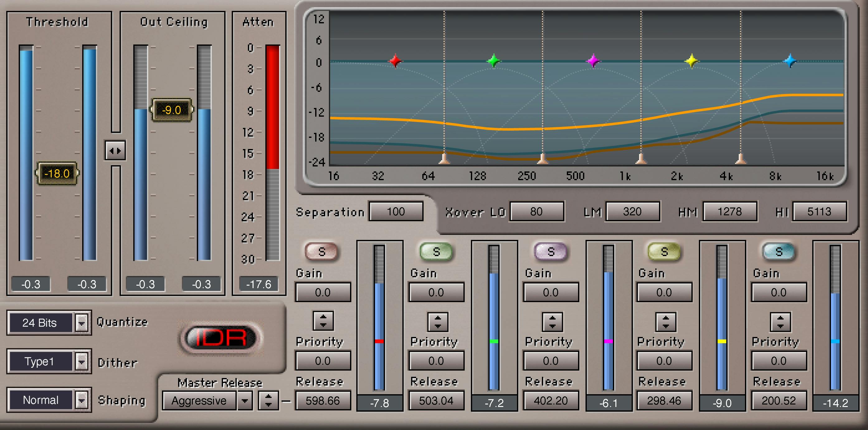Click the threshold link arrows between the faders

tap(116, 151)
